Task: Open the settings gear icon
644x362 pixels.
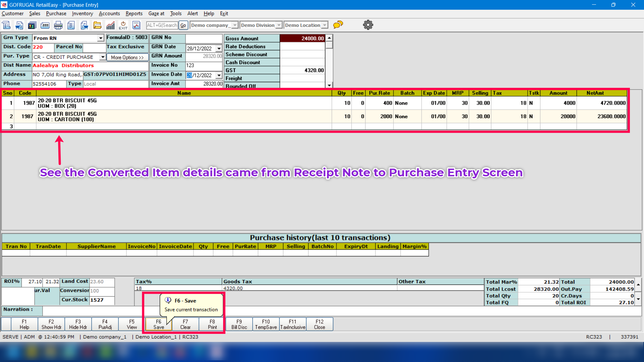Action: tap(368, 25)
